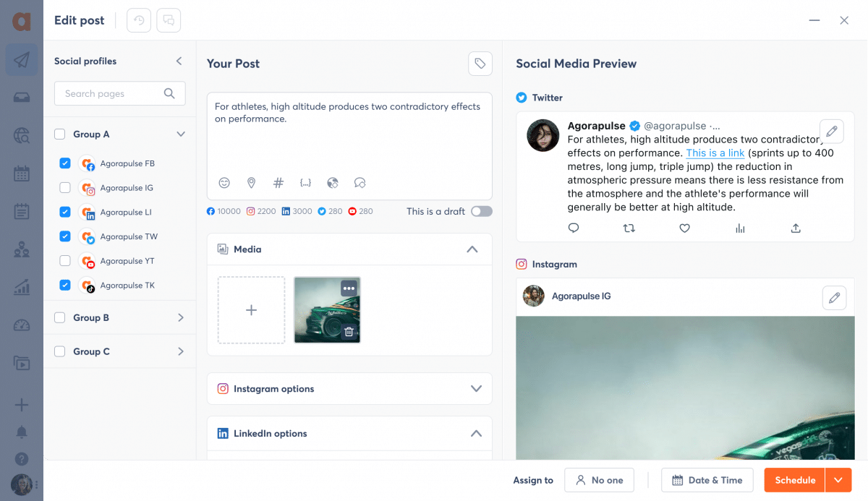This screenshot has height=501, width=868.
Task: Click the Schedule button
Action: [795, 480]
